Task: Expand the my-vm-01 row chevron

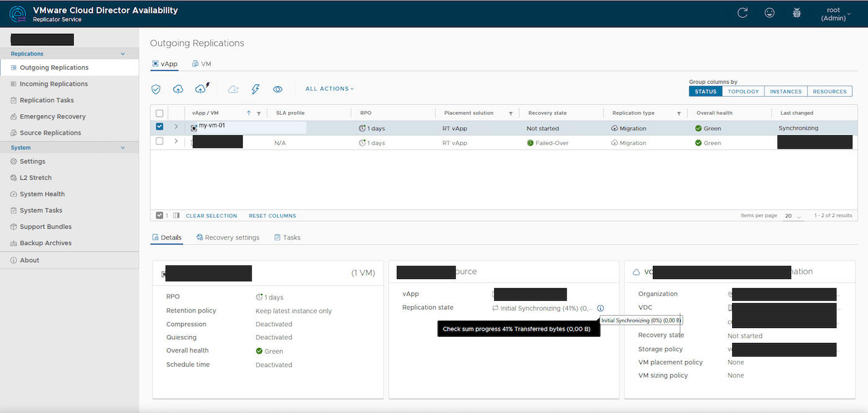Action: click(176, 127)
